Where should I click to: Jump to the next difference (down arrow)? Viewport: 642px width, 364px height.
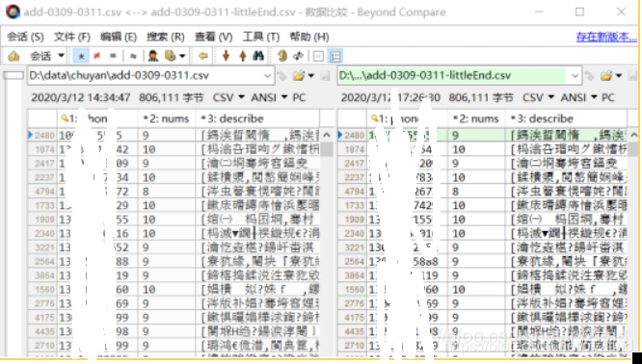click(x=226, y=56)
